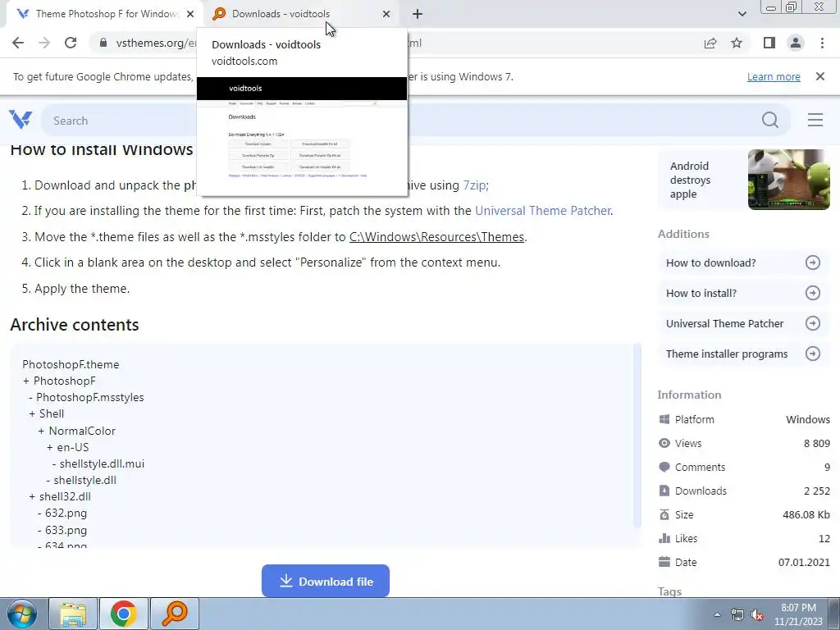Open How to download? addition
This screenshot has width=840, height=630.
click(743, 262)
